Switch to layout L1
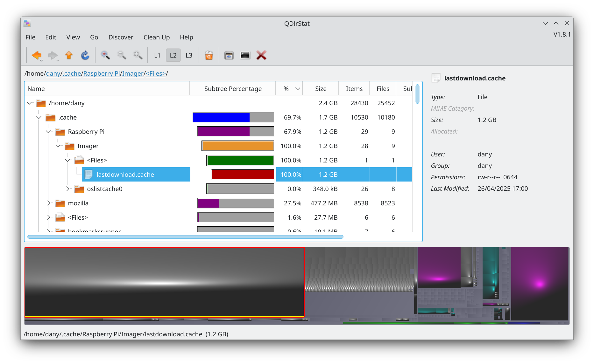 pyautogui.click(x=157, y=55)
